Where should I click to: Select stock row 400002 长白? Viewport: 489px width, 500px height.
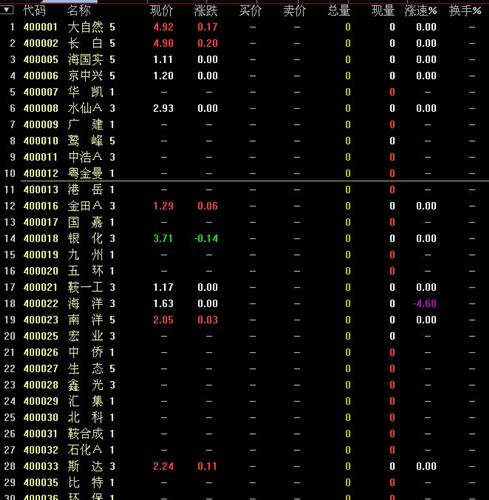[x=244, y=43]
